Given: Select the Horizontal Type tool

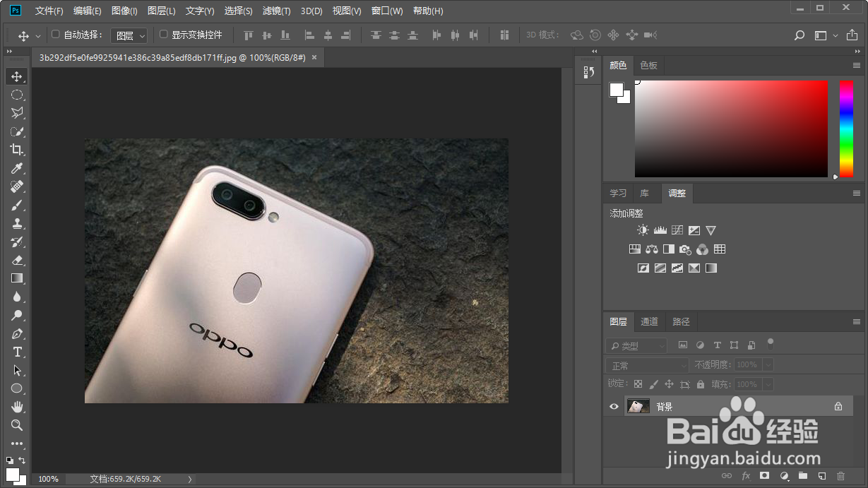Looking at the screenshot, I should point(17,352).
